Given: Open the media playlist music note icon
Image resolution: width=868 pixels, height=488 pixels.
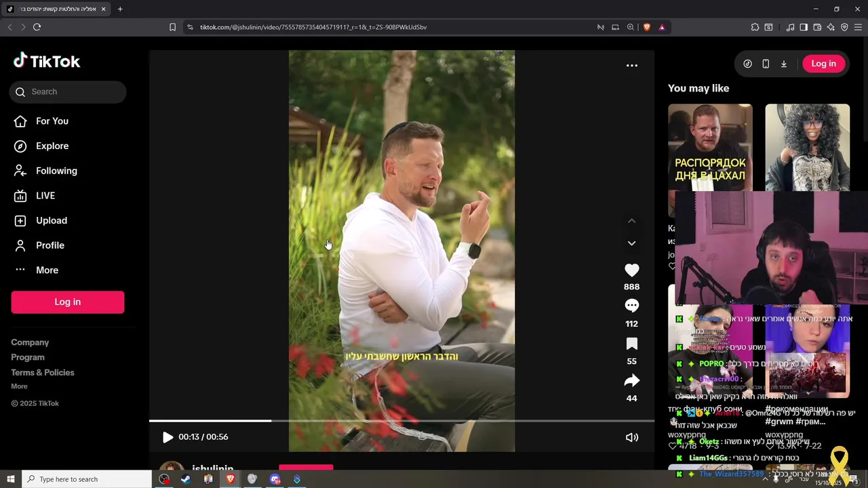Looking at the screenshot, I should [x=790, y=27].
